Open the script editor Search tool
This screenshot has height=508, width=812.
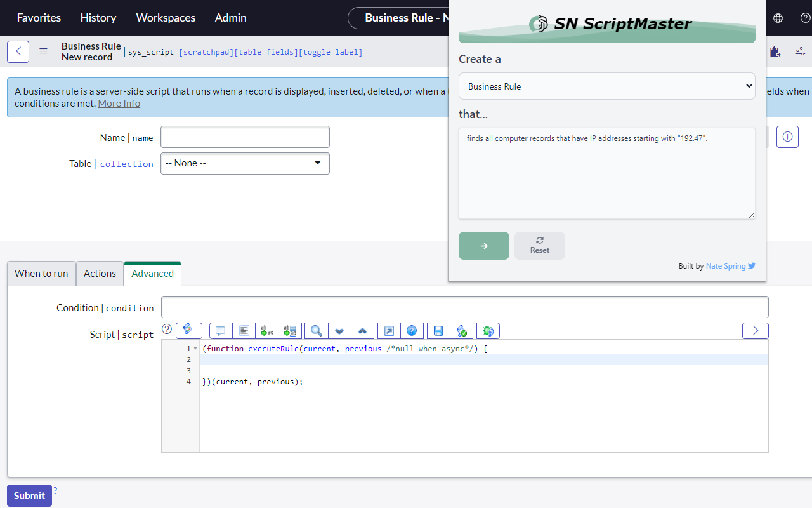(x=316, y=330)
